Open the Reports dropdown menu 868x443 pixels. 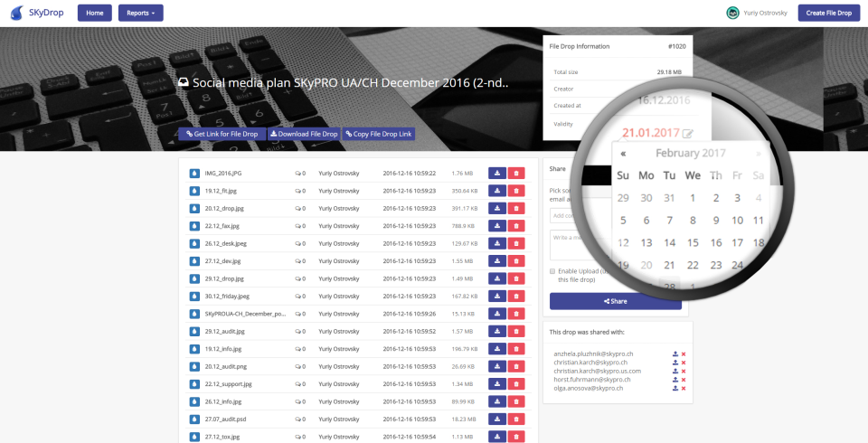141,13
